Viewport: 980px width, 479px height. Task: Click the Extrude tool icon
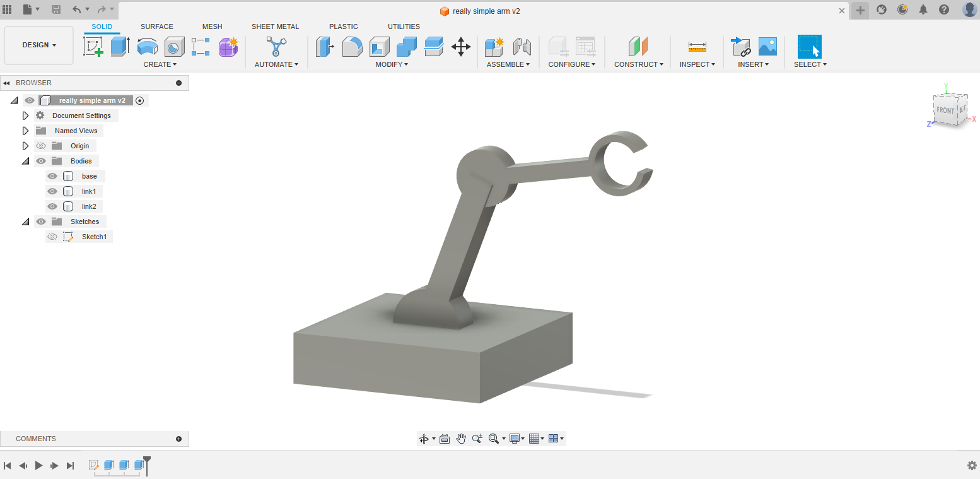click(x=120, y=47)
